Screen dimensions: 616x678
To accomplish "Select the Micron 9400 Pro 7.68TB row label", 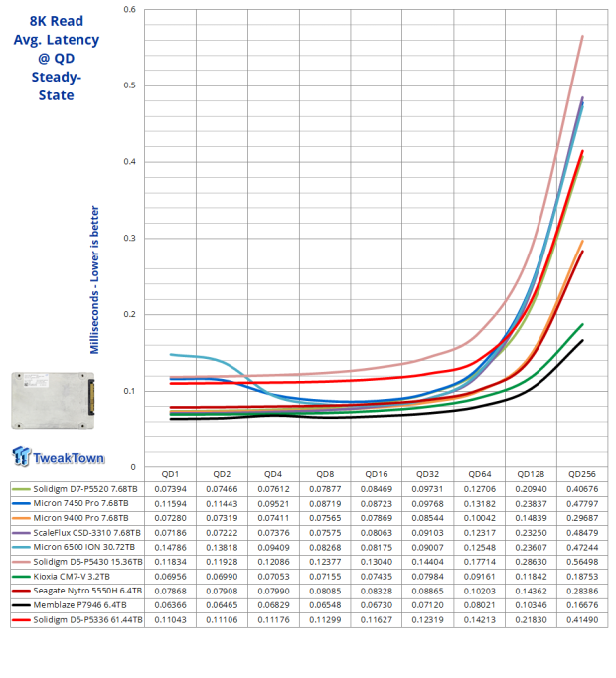I will (80, 518).
